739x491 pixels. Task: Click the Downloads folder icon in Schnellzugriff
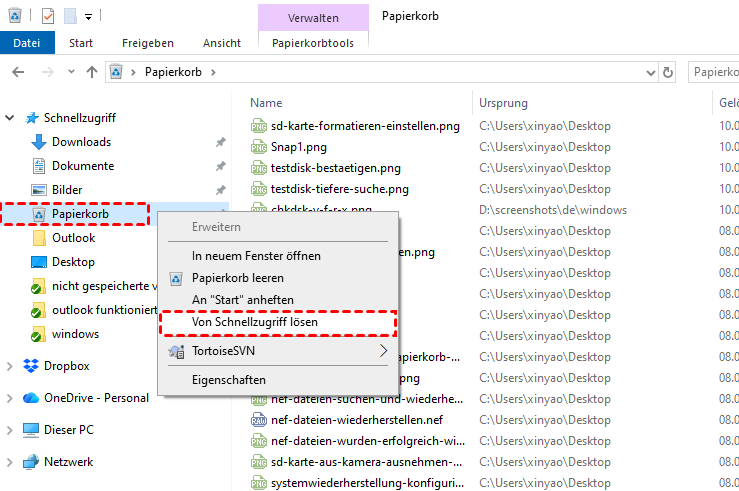coord(39,142)
